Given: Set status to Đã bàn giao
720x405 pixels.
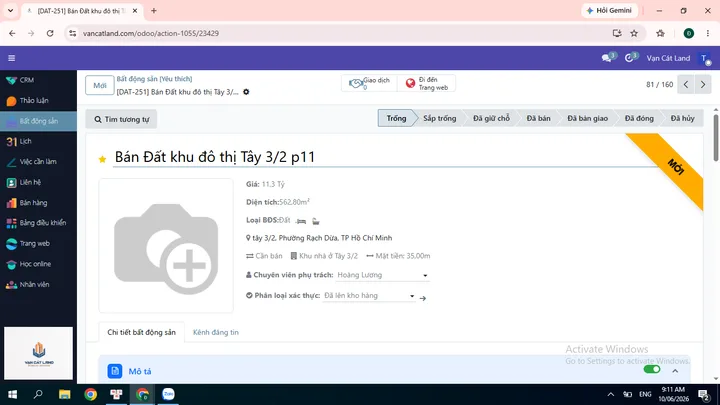Looking at the screenshot, I should tap(587, 118).
